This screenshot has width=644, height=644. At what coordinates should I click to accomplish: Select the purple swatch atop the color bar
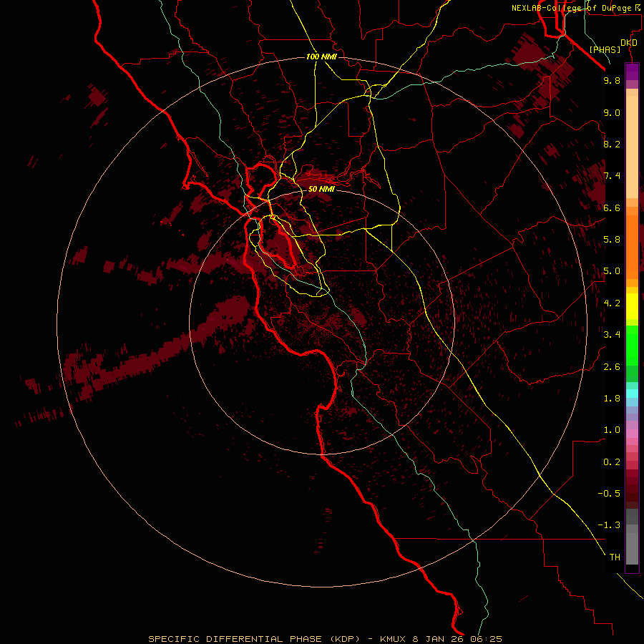632,72
